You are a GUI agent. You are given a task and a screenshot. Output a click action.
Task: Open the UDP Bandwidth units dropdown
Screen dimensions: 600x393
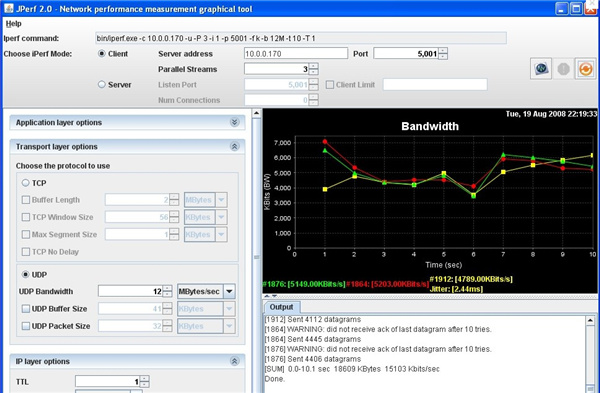point(229,292)
